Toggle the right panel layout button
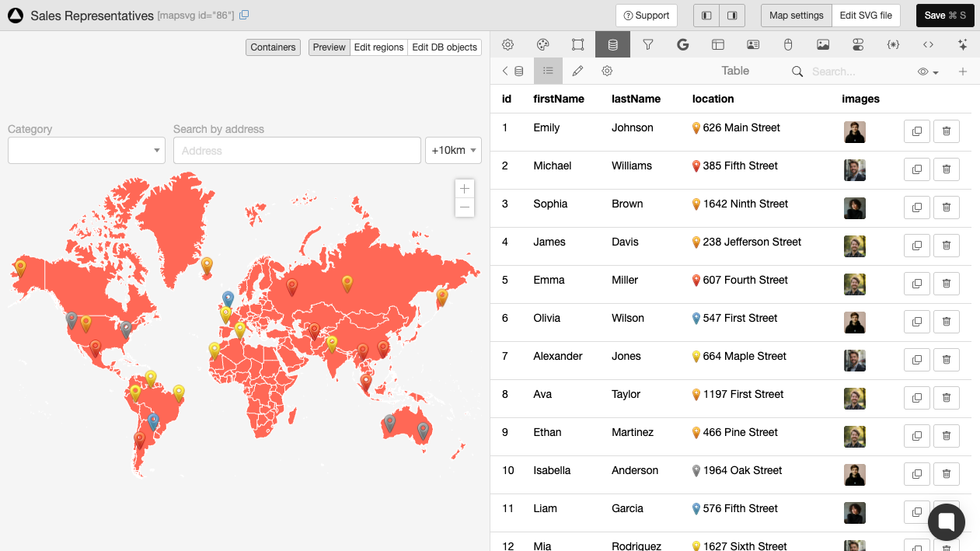 tap(732, 16)
